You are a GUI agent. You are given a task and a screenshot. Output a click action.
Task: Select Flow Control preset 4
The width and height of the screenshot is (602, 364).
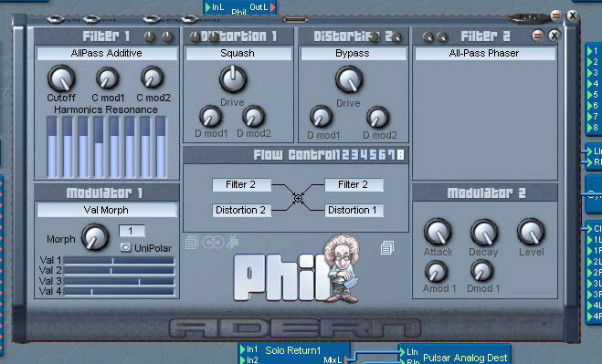click(364, 155)
